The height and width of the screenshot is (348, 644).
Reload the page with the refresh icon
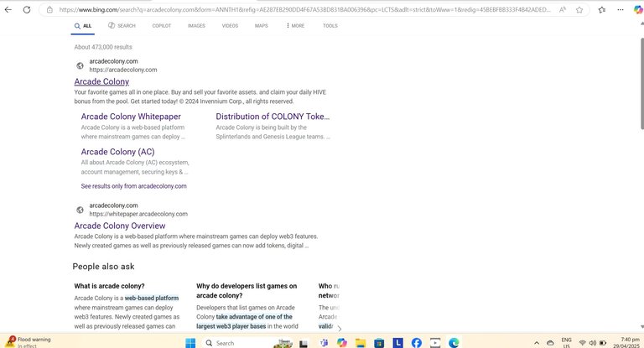[x=27, y=9]
